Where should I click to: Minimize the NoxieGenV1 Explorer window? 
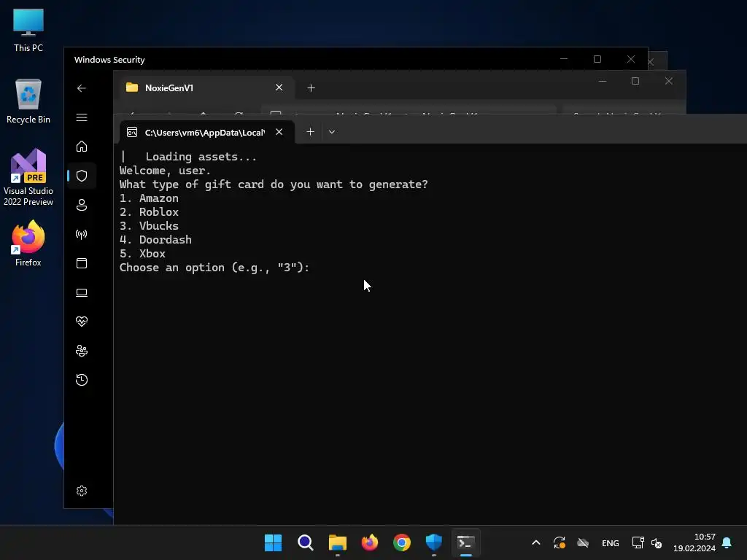tap(603, 81)
